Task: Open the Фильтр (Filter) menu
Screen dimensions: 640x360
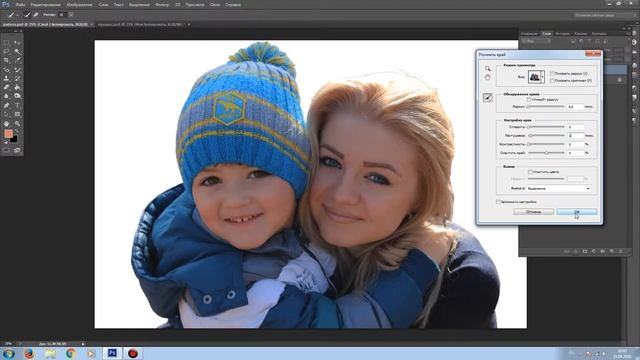Action: point(162,5)
